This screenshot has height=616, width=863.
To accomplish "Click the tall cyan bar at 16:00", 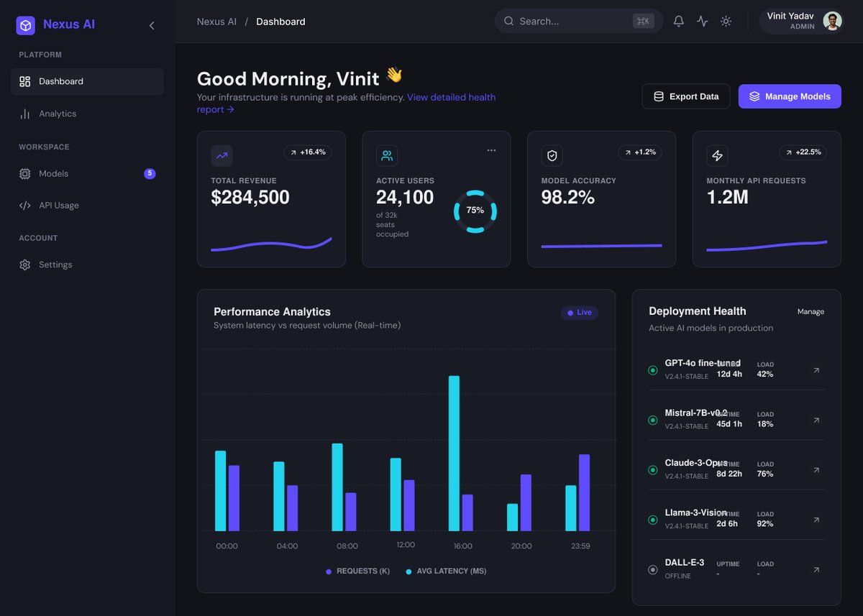I will [454, 453].
